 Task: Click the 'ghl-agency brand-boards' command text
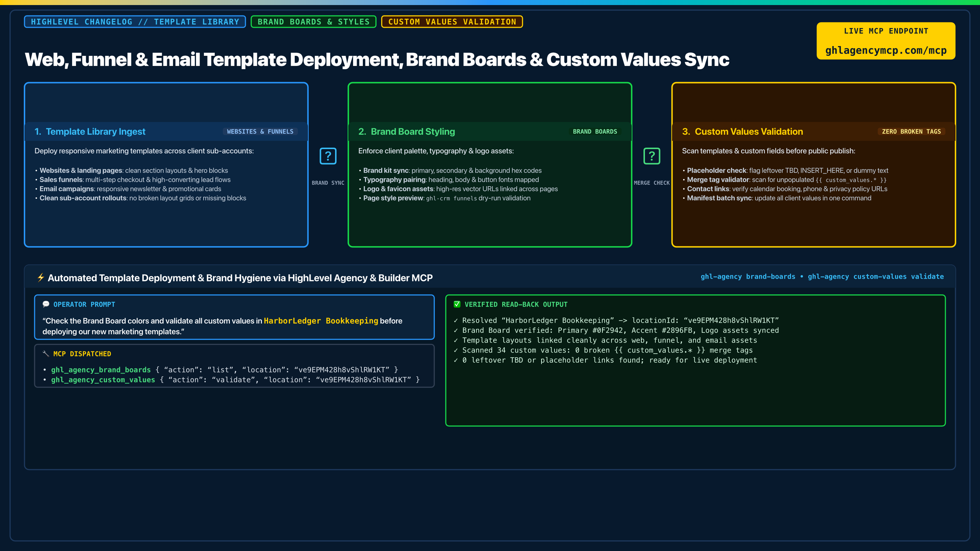(748, 277)
